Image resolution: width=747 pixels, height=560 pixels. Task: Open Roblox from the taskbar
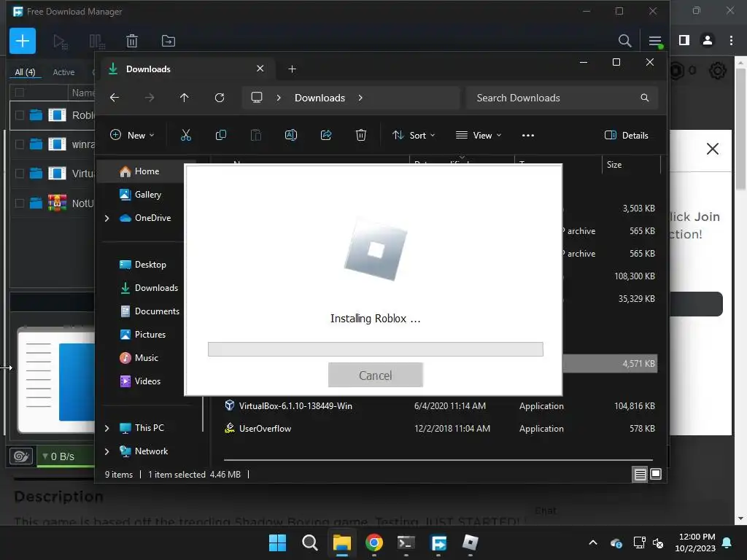pyautogui.click(x=471, y=542)
